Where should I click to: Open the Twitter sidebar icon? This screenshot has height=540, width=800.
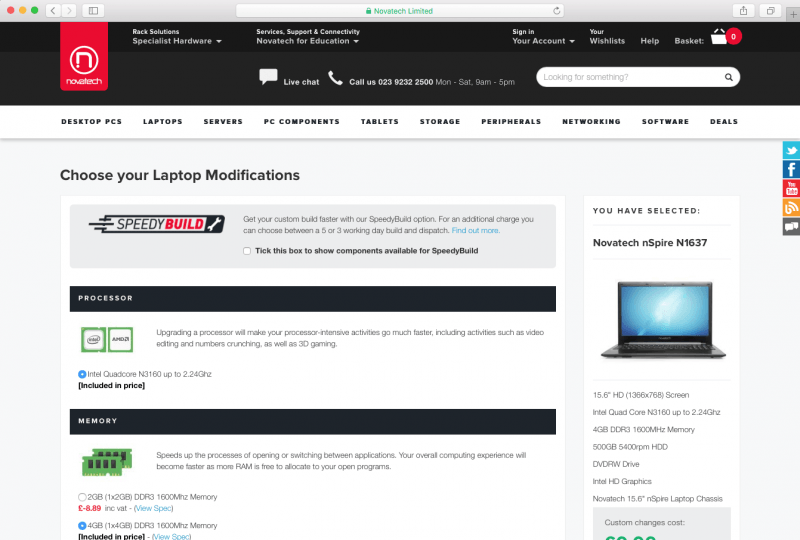click(791, 151)
